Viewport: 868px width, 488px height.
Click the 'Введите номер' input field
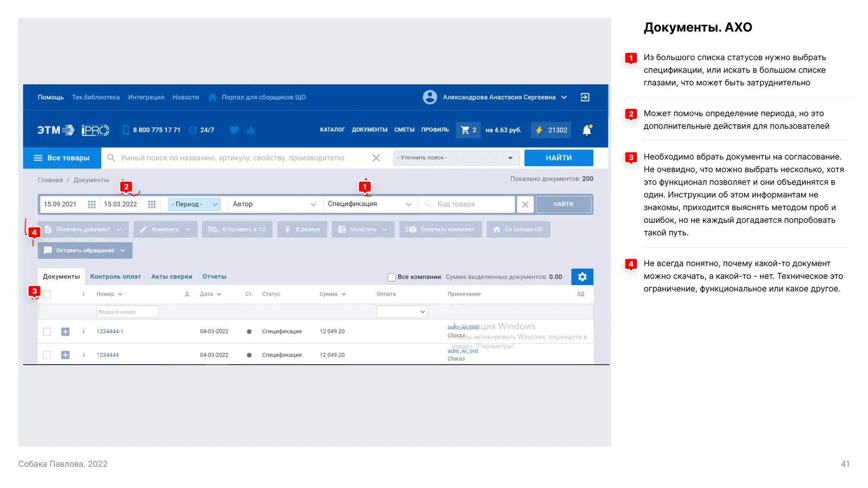128,311
